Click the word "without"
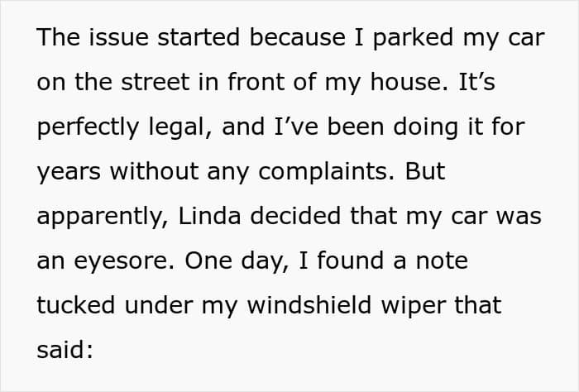Image resolution: width=579 pixels, height=392 pixels. point(154,171)
